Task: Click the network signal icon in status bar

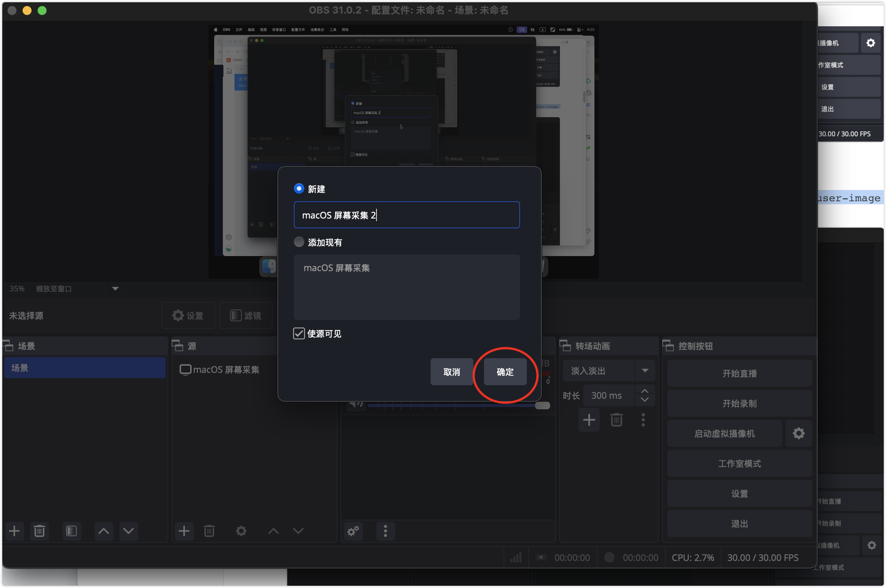Action: point(516,558)
